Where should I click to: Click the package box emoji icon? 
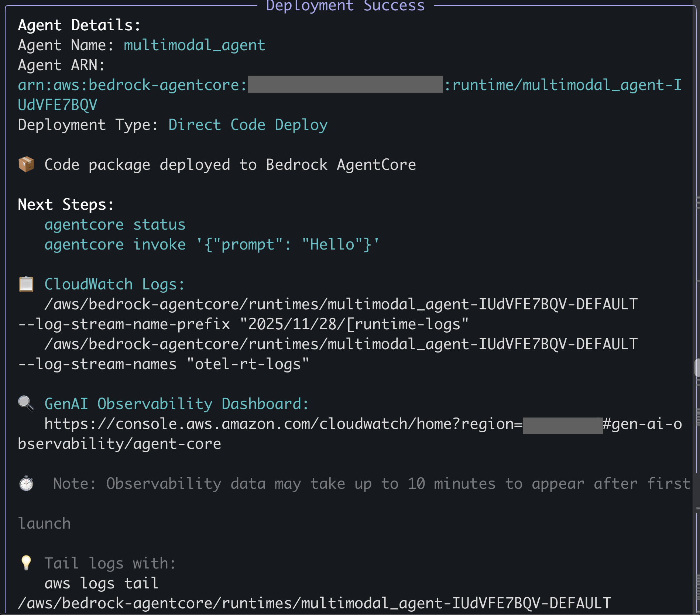(26, 165)
